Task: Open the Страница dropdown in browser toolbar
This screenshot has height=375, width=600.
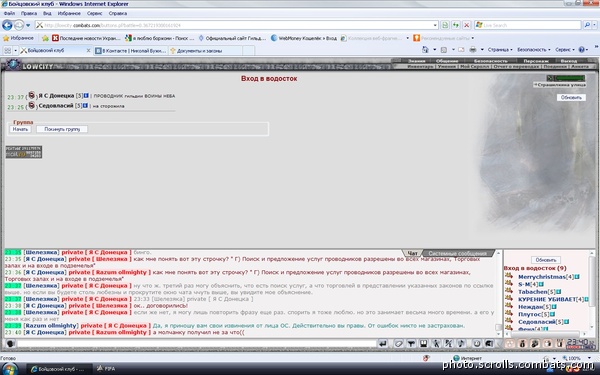Action: pos(500,50)
